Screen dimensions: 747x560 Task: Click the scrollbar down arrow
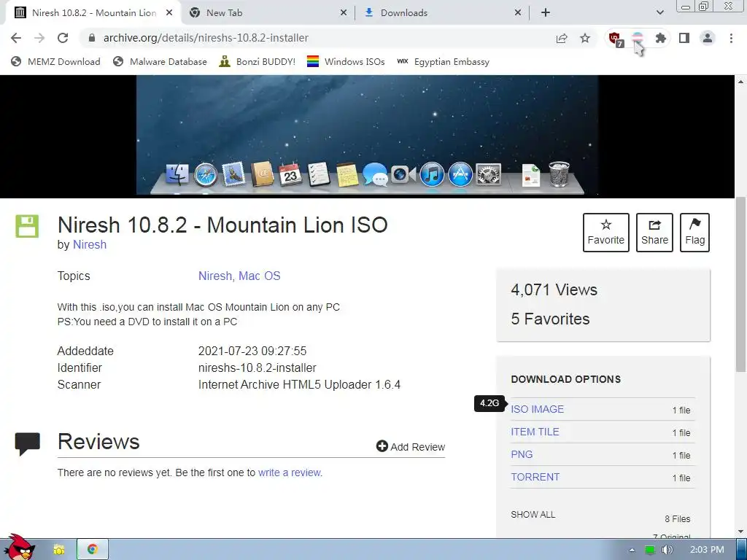point(740,532)
